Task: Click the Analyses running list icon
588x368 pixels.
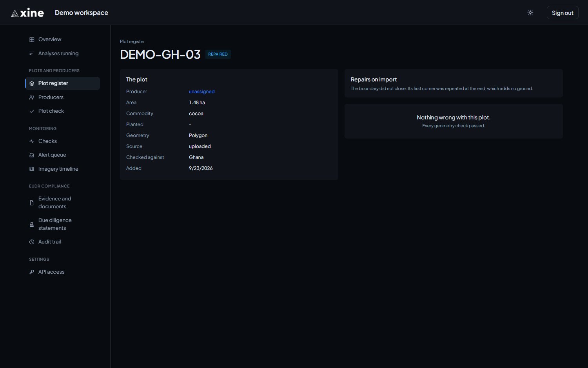Action: click(32, 54)
